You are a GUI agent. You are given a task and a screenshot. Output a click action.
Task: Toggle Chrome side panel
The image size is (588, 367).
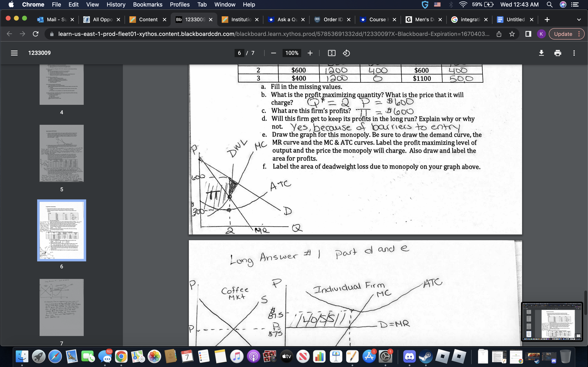coord(528,34)
